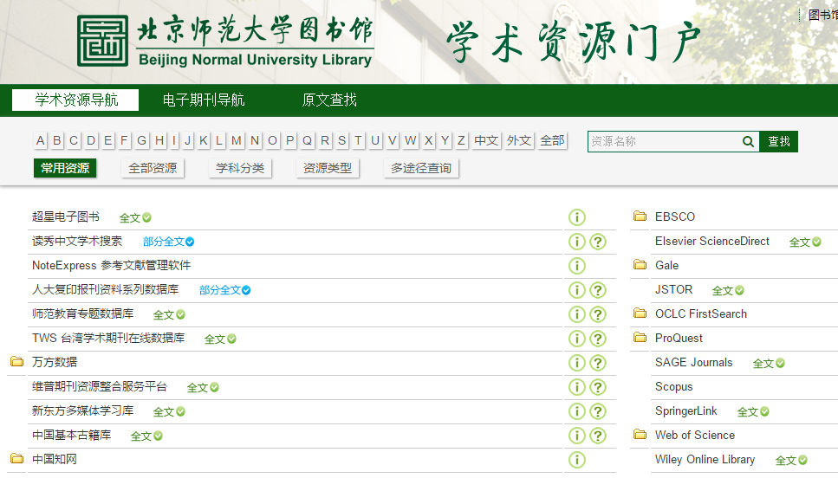The width and height of the screenshot is (838, 504).
Task: Click the info icon for 中国知网 row
Action: pyautogui.click(x=576, y=460)
